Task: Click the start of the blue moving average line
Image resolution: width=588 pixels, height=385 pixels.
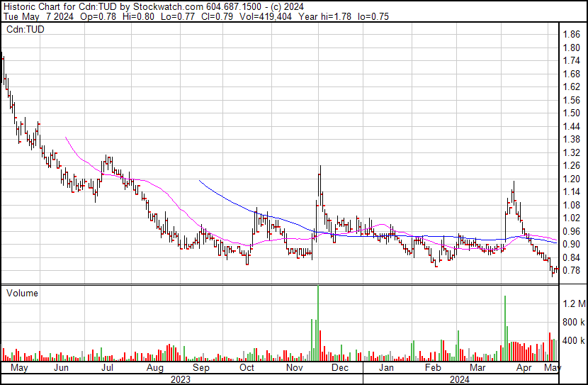Action: [x=200, y=181]
